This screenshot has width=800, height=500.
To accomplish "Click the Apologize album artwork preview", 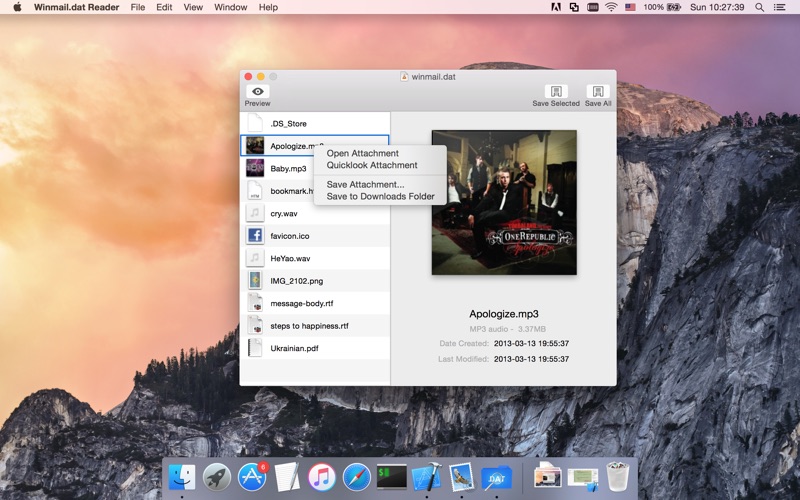I will click(x=504, y=203).
